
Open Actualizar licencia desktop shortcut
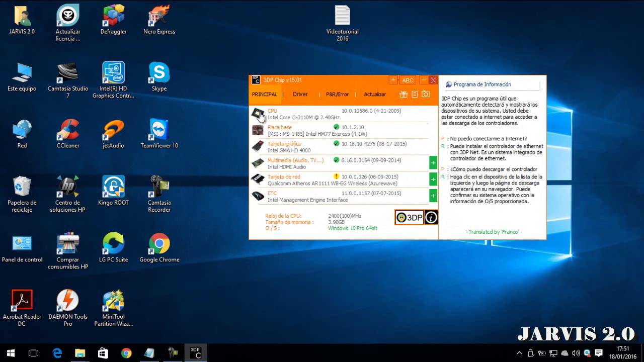[x=68, y=23]
